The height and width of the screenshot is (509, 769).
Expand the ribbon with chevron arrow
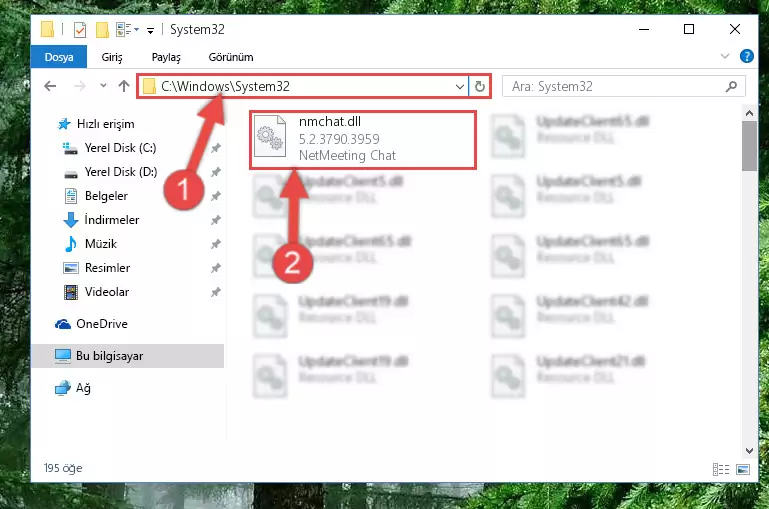pyautogui.click(x=725, y=56)
